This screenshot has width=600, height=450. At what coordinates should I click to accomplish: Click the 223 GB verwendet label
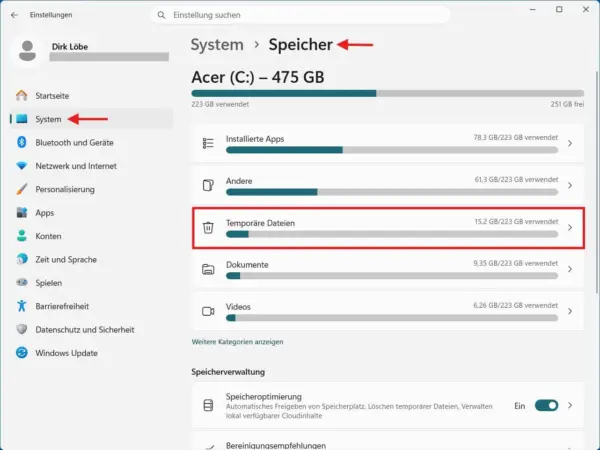pos(220,104)
